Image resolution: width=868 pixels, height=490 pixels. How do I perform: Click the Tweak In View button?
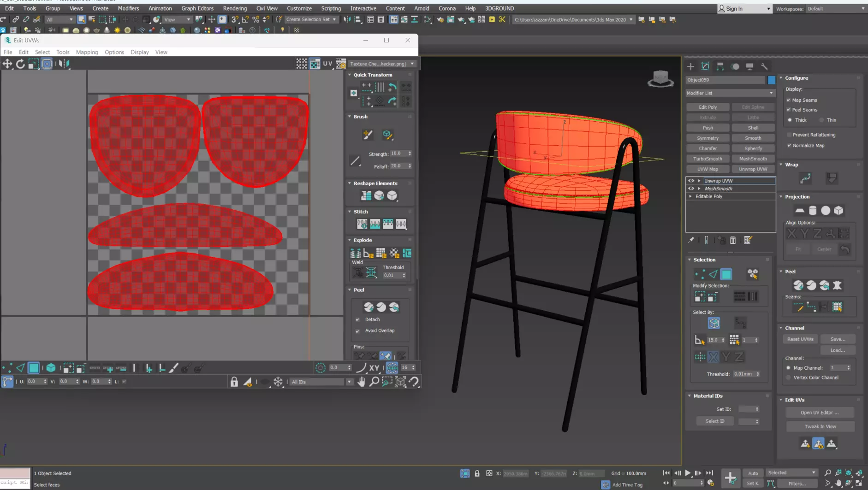tap(820, 426)
